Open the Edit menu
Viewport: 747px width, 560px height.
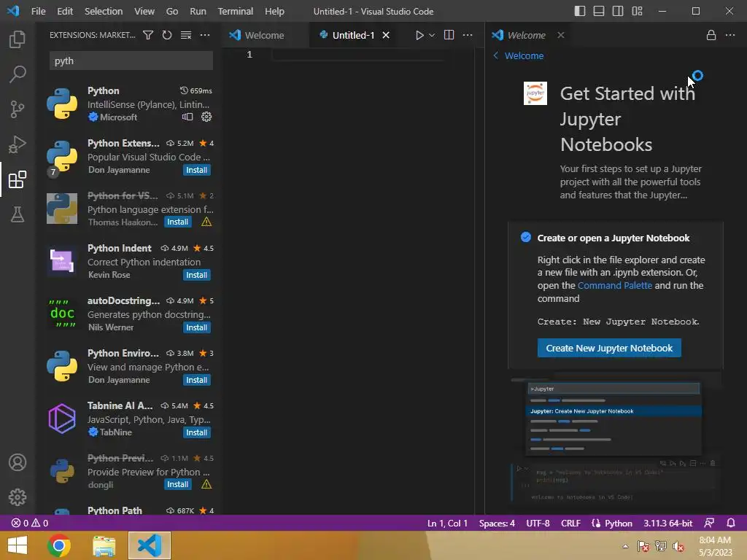[65, 11]
